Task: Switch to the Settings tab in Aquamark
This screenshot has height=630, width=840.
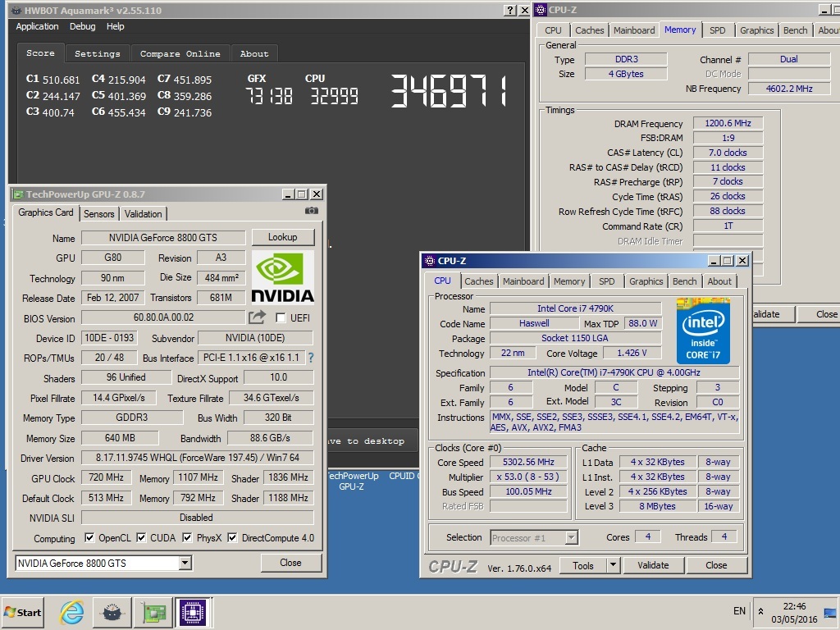Action: click(98, 53)
